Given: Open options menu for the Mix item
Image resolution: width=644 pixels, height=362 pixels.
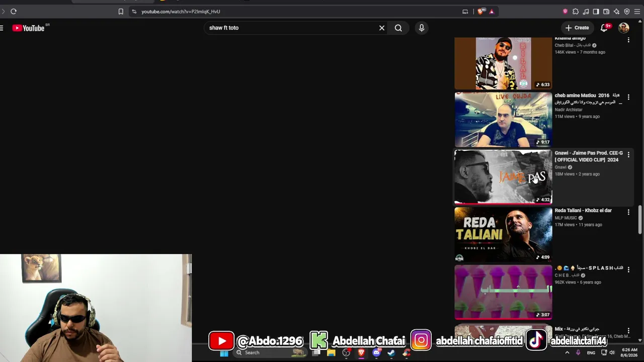Looking at the screenshot, I should coord(628,331).
